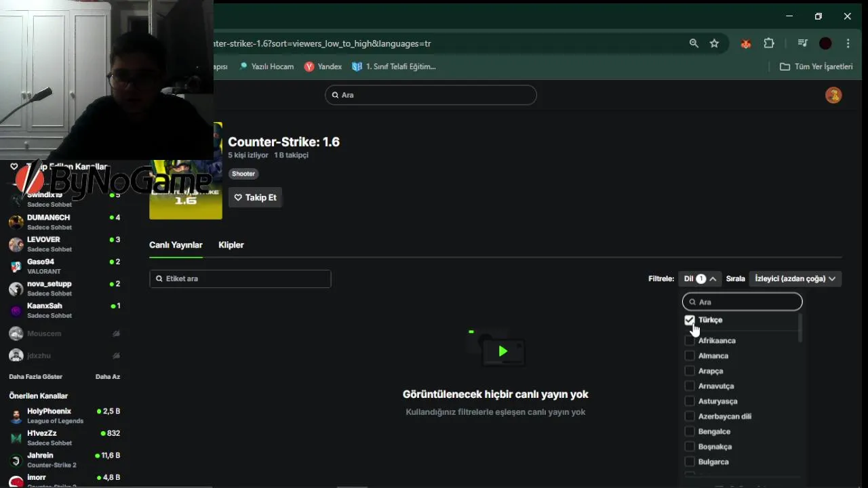Uncheck the Türkçe language checkbox
The height and width of the screenshot is (488, 868).
(690, 320)
